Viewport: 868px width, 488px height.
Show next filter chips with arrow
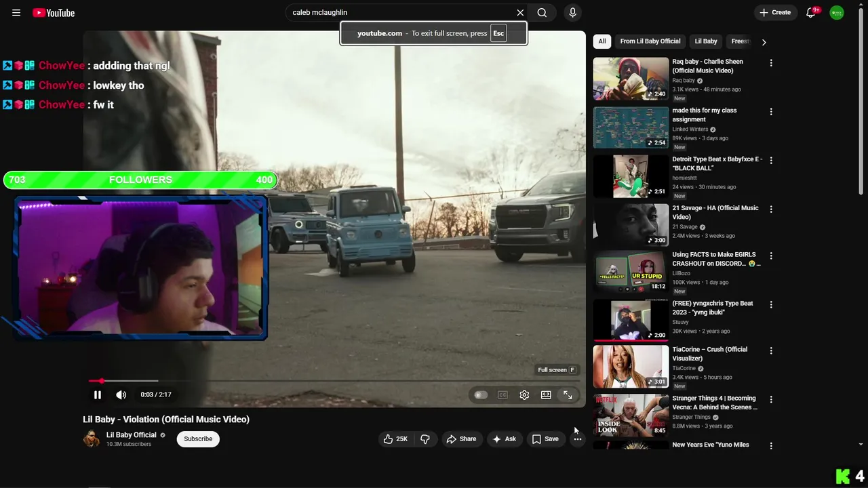click(x=764, y=42)
